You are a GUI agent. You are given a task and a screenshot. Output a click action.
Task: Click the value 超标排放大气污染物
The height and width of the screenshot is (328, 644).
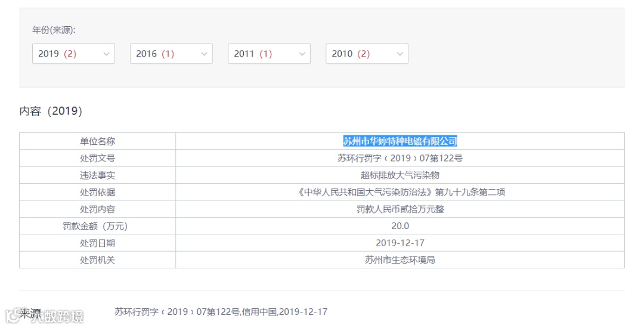click(400, 175)
